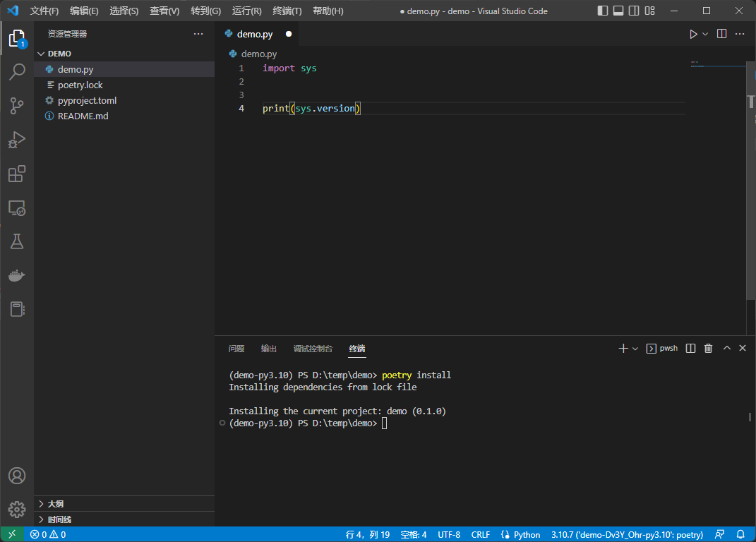Open Customize Layout icon in title bar
756x542 pixels.
pos(650,11)
